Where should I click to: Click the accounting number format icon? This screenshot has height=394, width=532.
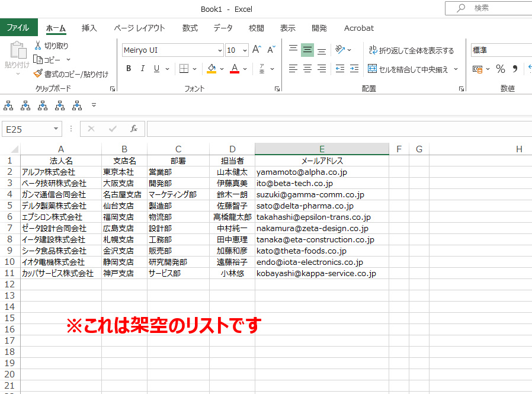(477, 69)
